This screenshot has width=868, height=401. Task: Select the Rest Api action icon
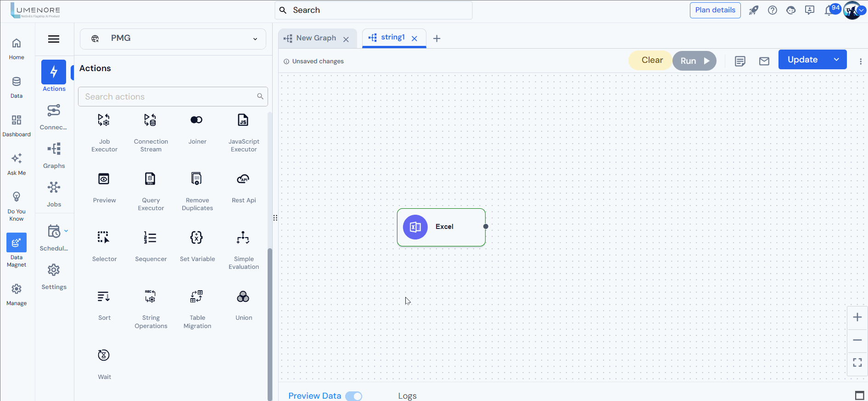243,179
